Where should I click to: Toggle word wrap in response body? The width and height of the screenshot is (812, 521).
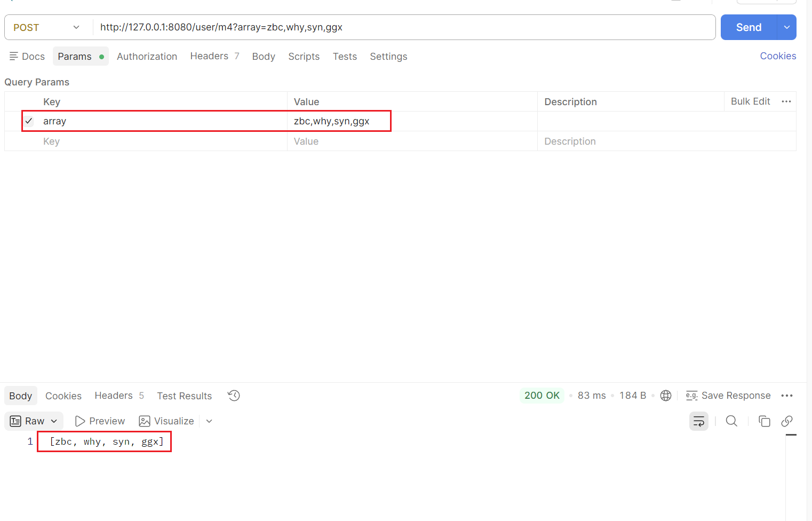[699, 421]
